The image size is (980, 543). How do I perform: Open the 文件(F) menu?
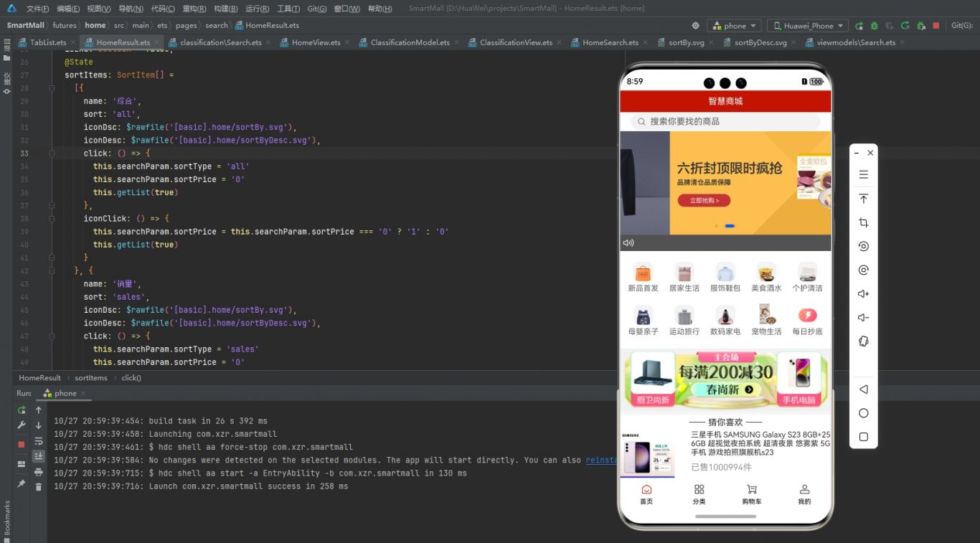coord(37,9)
